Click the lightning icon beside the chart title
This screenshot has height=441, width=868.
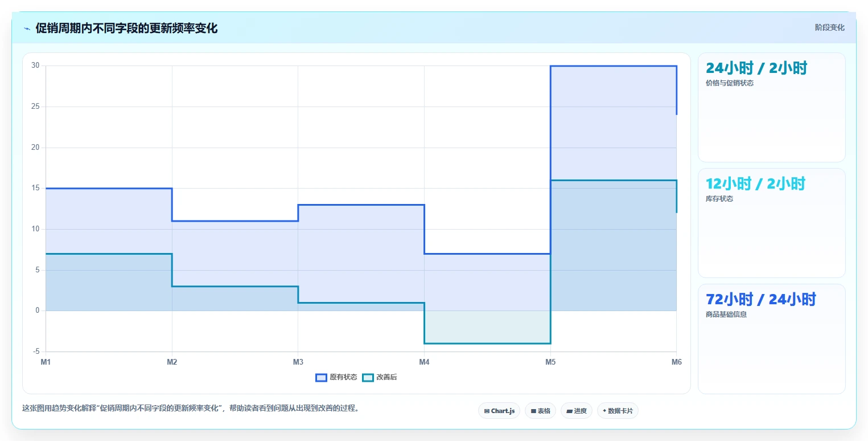pos(27,28)
